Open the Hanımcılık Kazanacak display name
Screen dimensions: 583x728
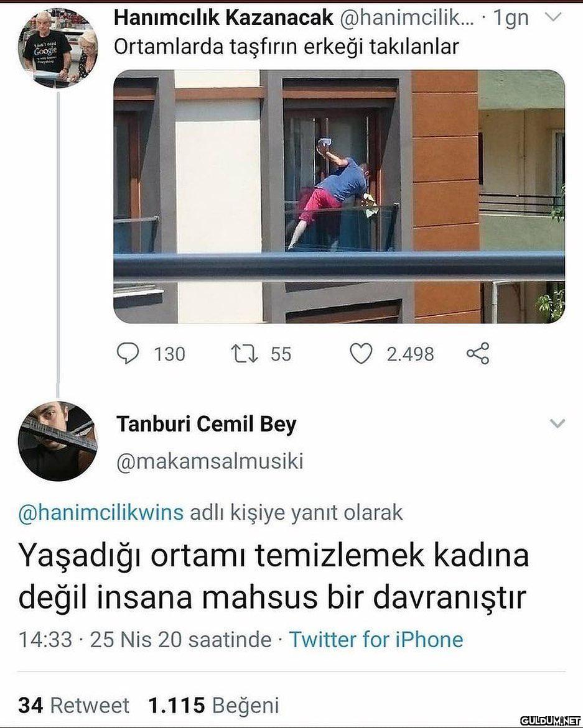[x=223, y=17]
